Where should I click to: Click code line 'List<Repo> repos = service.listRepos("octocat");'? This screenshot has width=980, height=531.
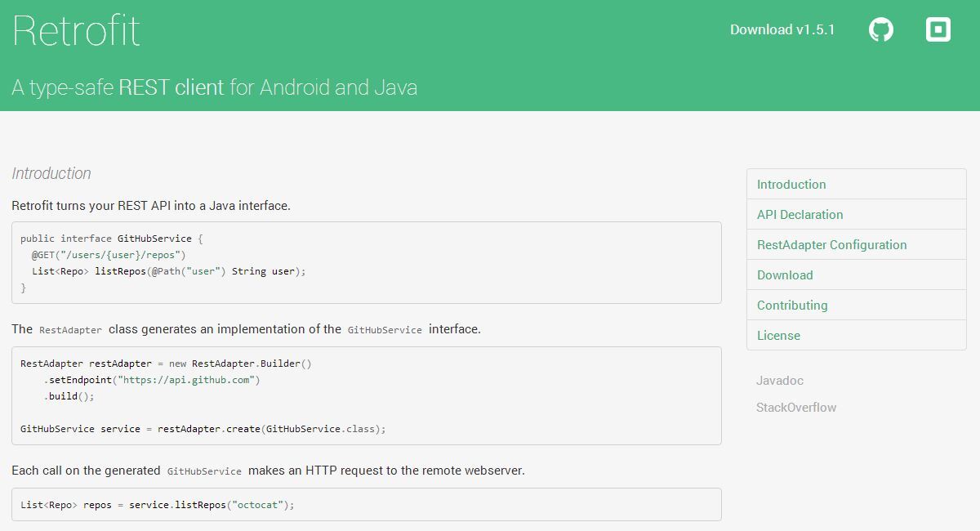[157, 505]
